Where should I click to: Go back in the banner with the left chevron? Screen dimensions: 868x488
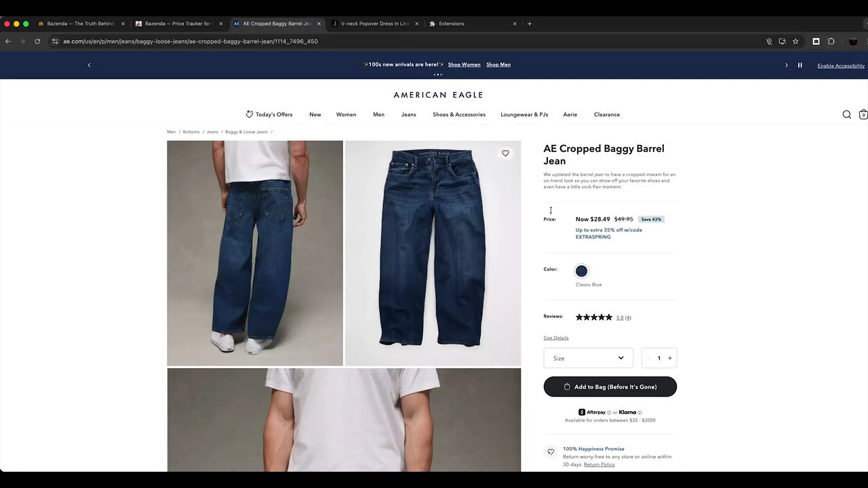[x=89, y=65]
